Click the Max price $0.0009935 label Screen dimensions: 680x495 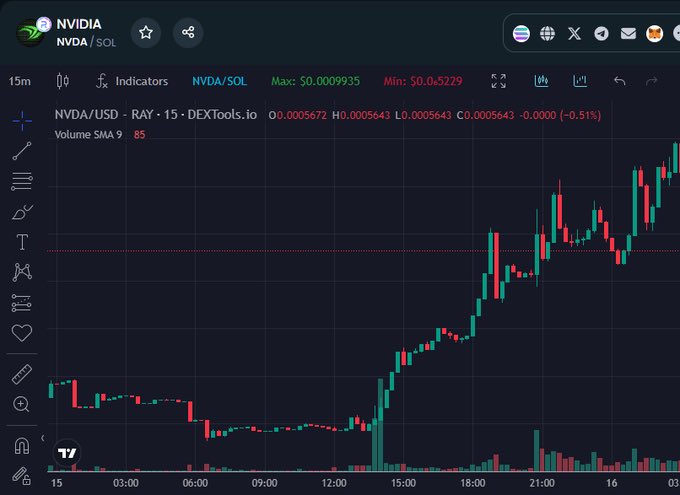(x=315, y=81)
